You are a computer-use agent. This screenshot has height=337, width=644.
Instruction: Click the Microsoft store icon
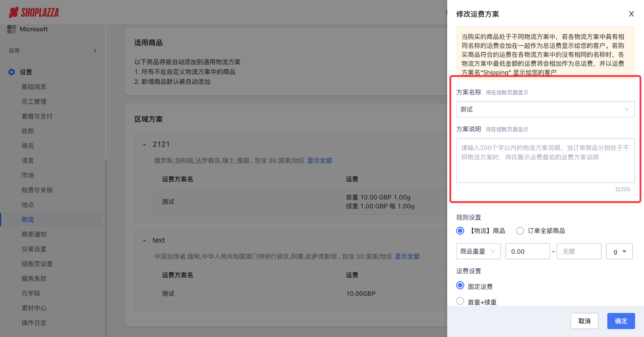coord(12,29)
